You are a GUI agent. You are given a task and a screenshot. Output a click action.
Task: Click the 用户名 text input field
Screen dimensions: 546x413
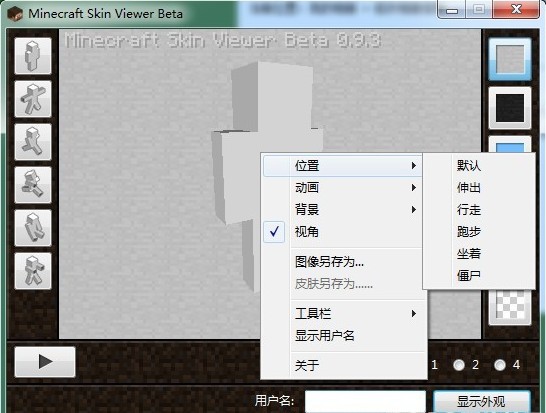point(365,402)
